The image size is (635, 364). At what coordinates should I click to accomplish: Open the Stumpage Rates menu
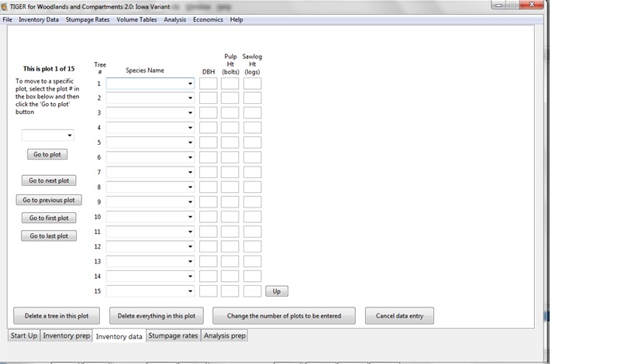(87, 19)
